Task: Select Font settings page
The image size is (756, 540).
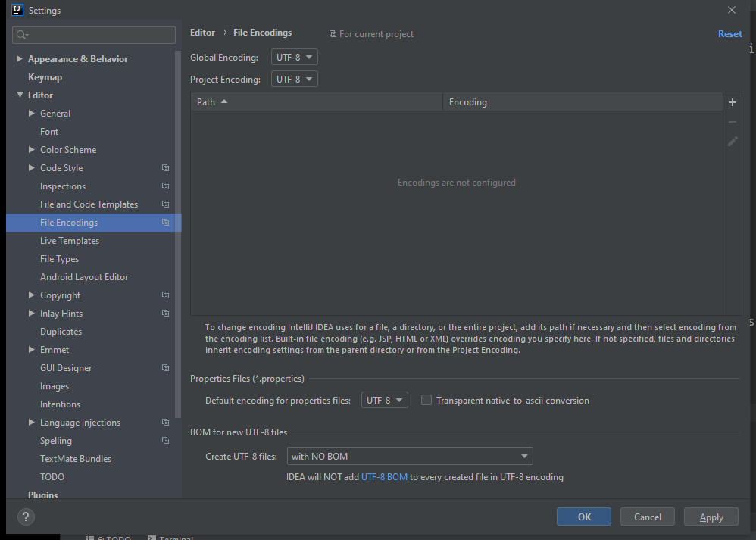Action: click(49, 132)
